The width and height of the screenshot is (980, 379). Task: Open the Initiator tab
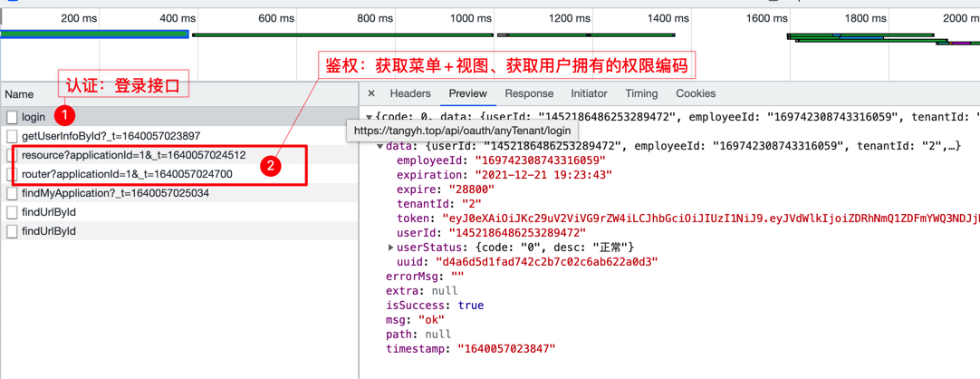(x=589, y=93)
